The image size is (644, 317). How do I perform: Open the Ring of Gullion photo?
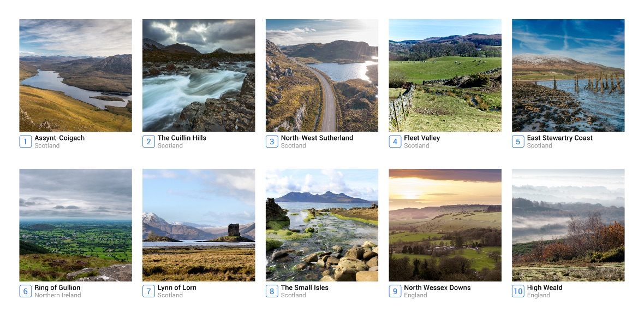[75, 225]
